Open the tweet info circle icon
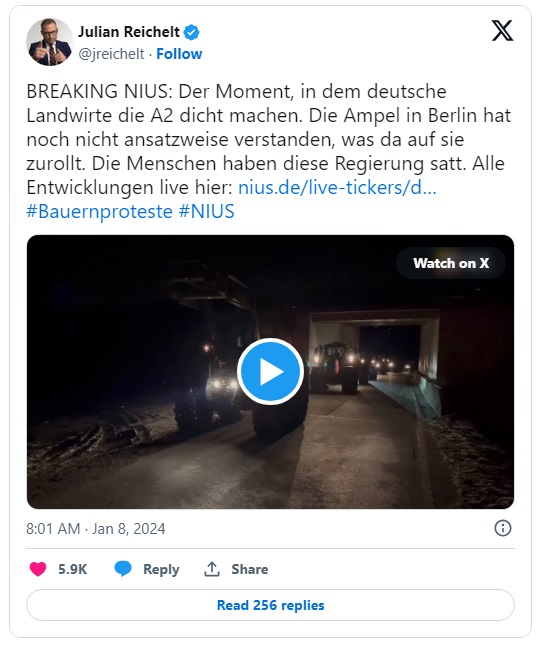The height and width of the screenshot is (651, 543). pyautogui.click(x=503, y=529)
